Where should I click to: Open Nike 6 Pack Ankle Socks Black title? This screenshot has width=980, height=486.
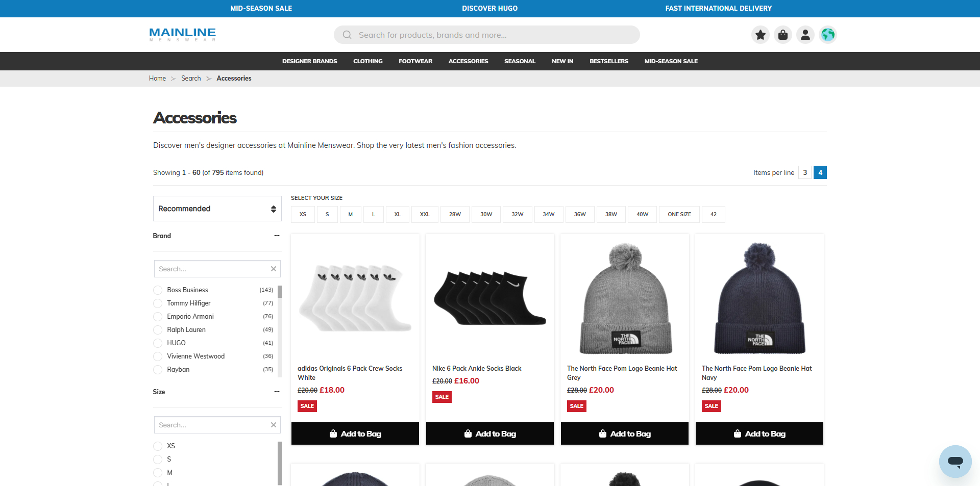(x=477, y=368)
